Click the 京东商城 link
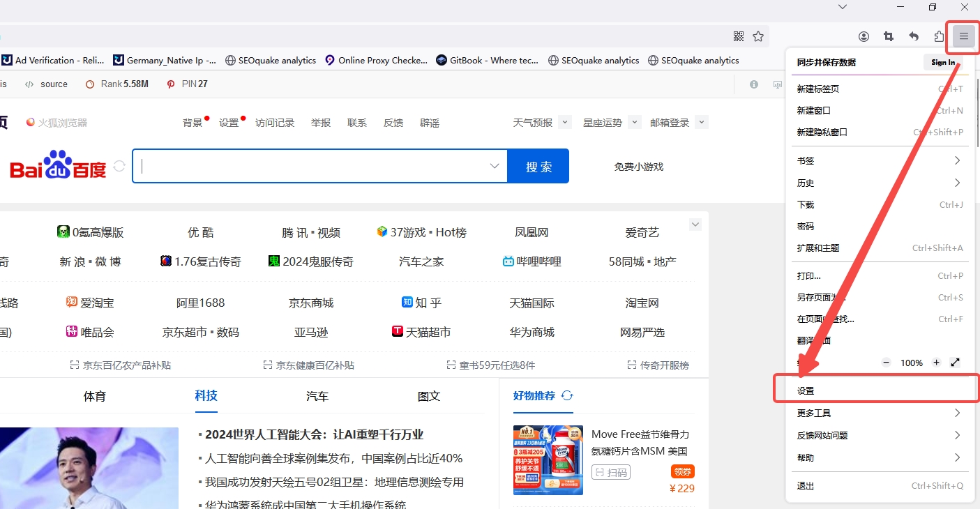This screenshot has width=980, height=509. pos(311,303)
